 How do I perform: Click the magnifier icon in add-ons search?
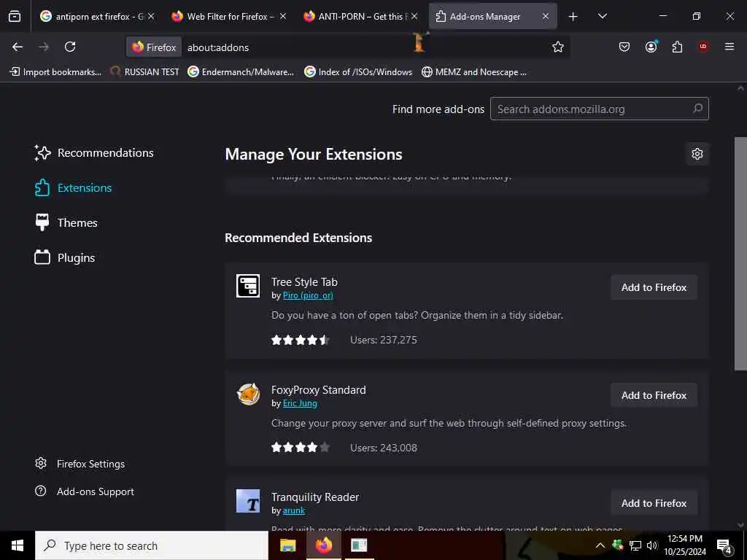pyautogui.click(x=697, y=109)
